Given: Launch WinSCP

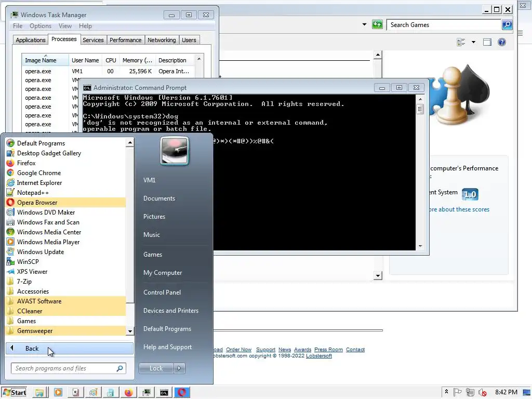Looking at the screenshot, I should tap(65, 261).
